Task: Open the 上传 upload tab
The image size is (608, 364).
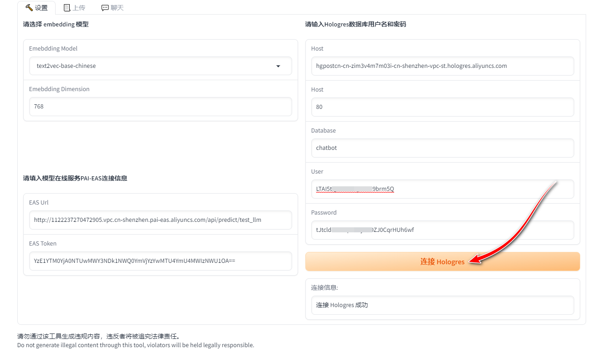Action: 74,8
